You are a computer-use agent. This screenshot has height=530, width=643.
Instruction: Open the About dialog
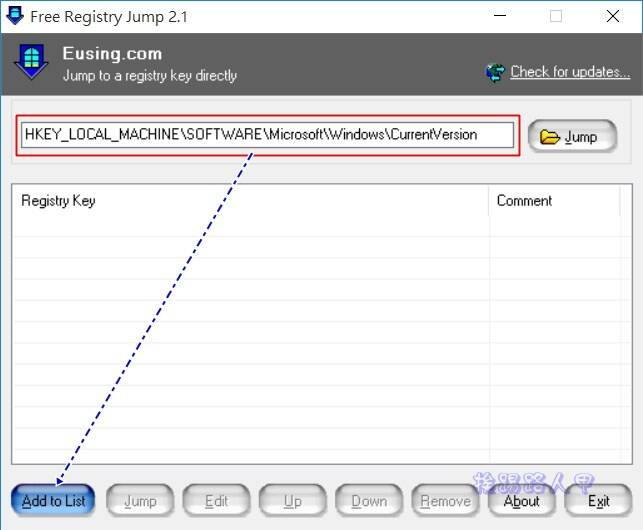click(522, 500)
